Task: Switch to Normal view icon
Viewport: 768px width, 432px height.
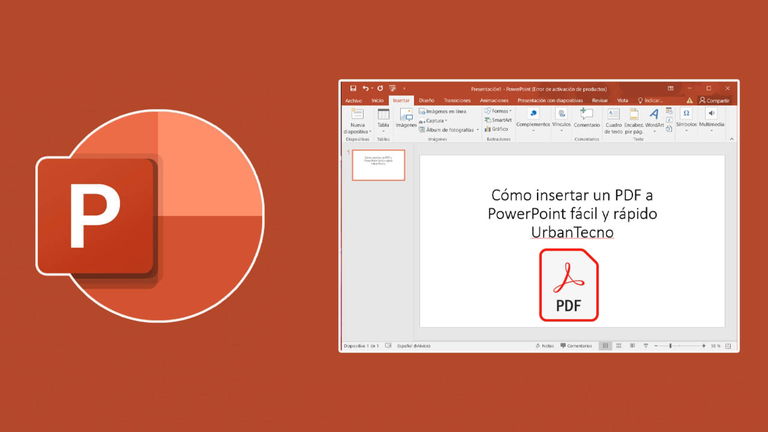Action: pos(605,346)
